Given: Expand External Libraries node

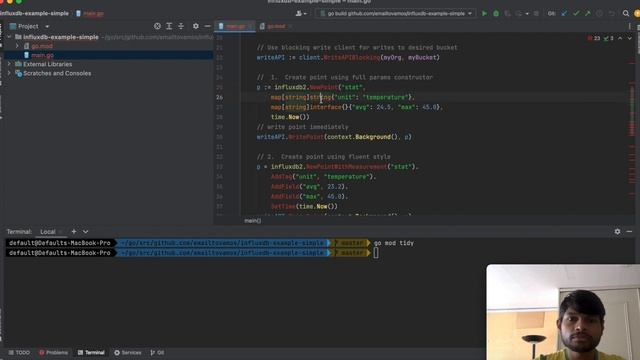Looking at the screenshot, I should [9, 64].
